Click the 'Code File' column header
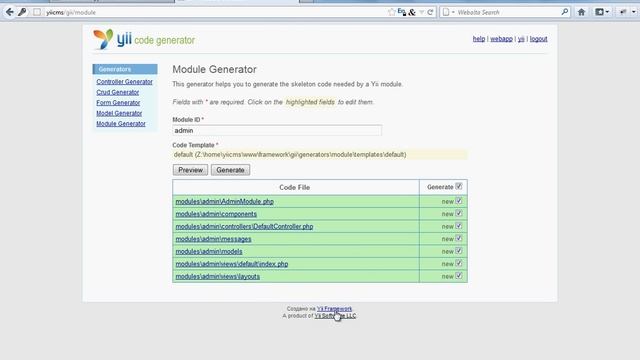 (295, 187)
